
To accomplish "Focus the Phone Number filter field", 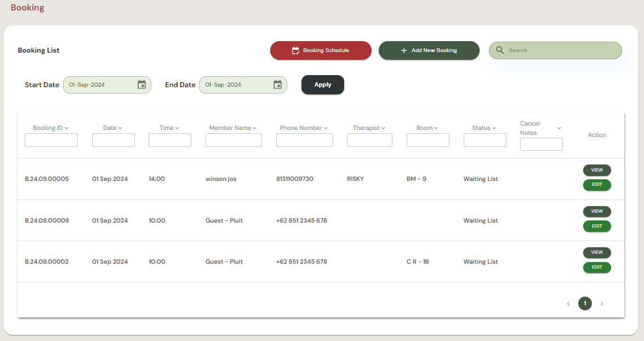I will pyautogui.click(x=304, y=140).
